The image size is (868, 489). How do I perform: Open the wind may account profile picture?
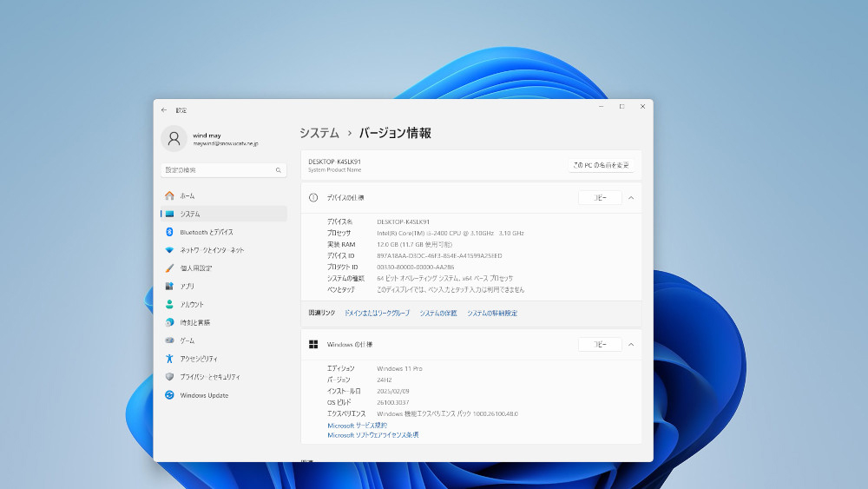[174, 138]
